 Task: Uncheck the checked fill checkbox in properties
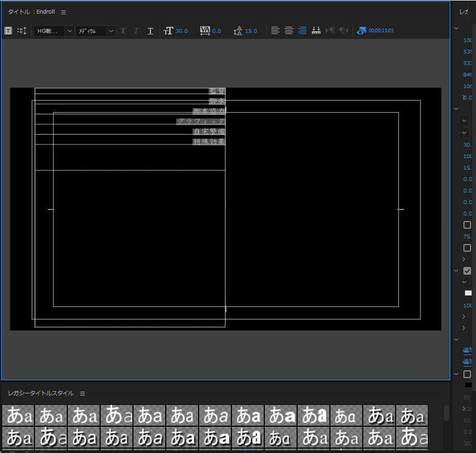(x=467, y=271)
